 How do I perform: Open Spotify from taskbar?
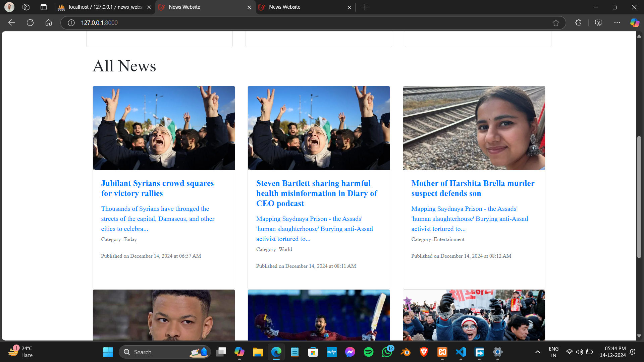pos(368,352)
